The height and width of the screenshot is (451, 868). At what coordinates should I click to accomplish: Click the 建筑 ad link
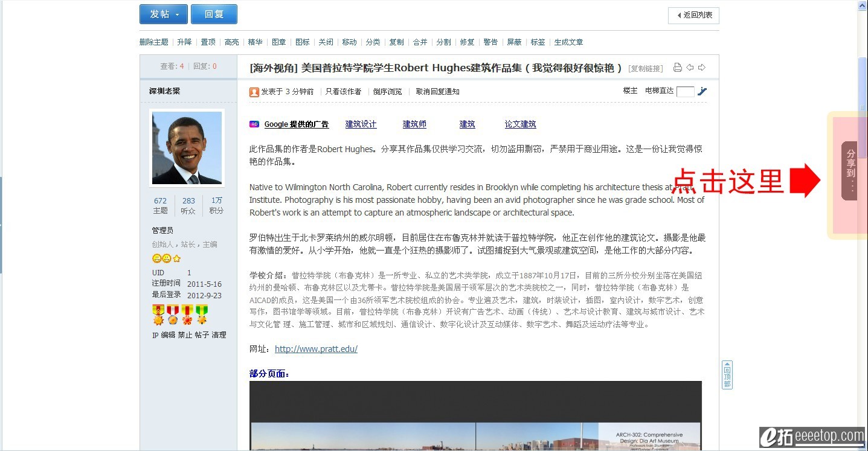[468, 124]
